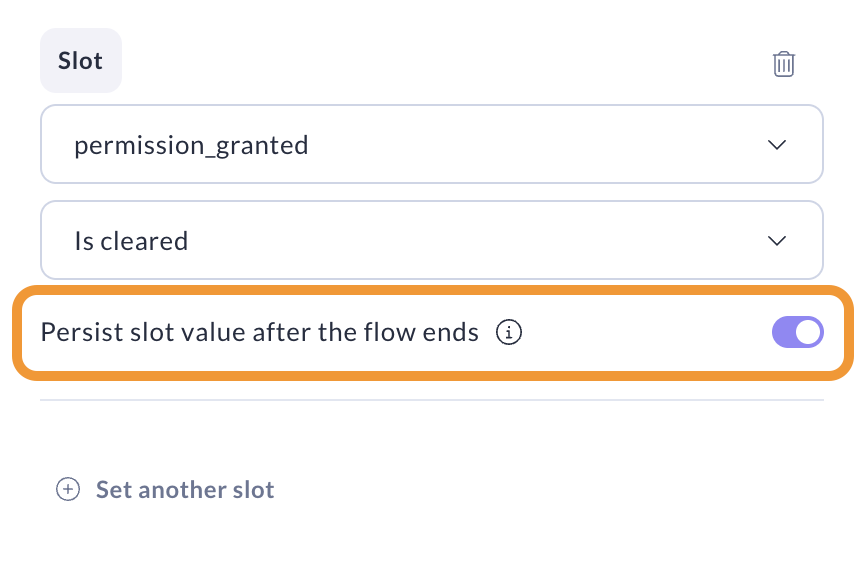Click the plus circle icon to add a slot

pos(67,490)
